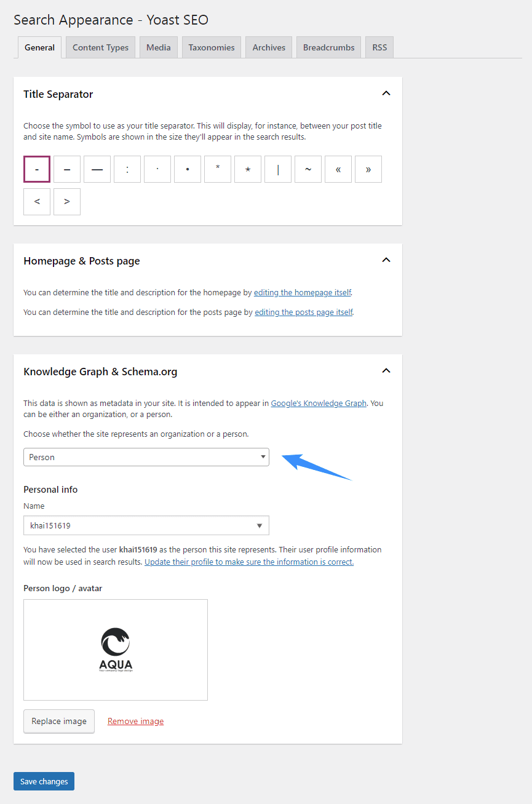Open the Google's Knowledge Graph link
This screenshot has width=532, height=804.
[319, 404]
